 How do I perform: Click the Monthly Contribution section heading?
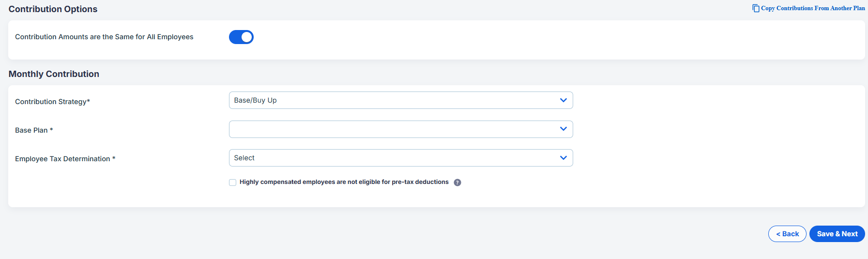[x=54, y=74]
